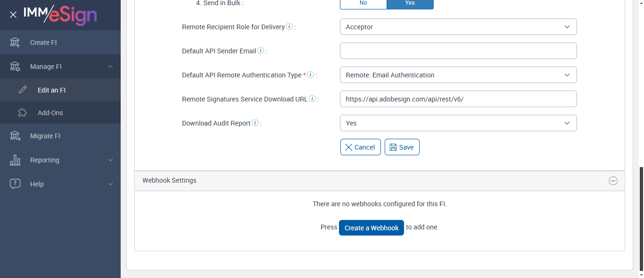Click the Save button

click(402, 147)
